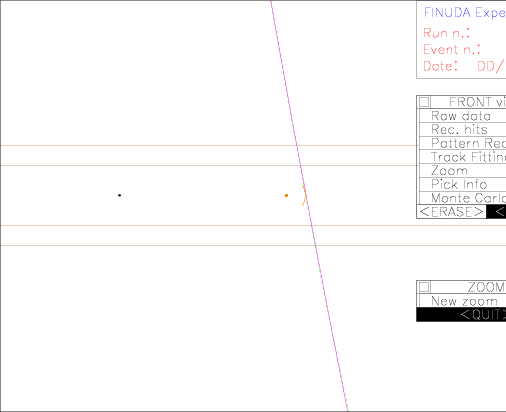Click the black <QUIT> button

(x=461, y=314)
